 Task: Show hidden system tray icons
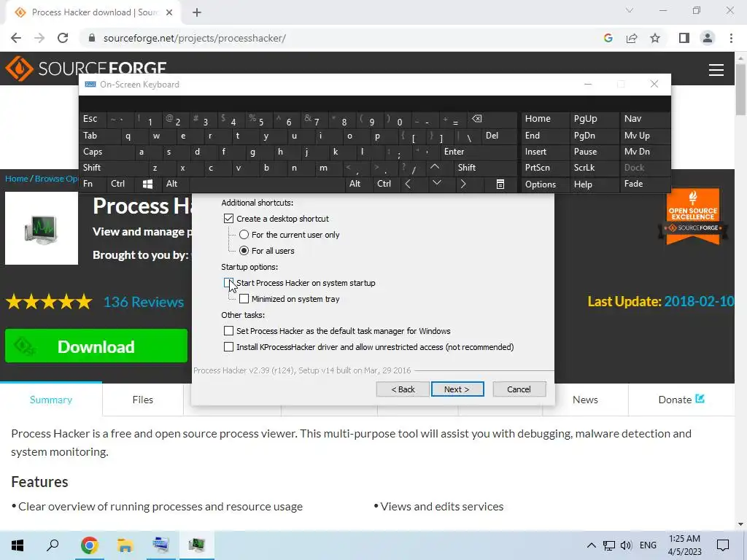tap(591, 545)
